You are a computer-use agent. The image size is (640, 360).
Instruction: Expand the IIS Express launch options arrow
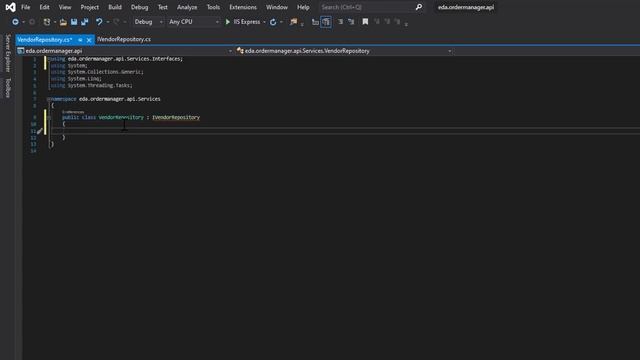click(264, 22)
